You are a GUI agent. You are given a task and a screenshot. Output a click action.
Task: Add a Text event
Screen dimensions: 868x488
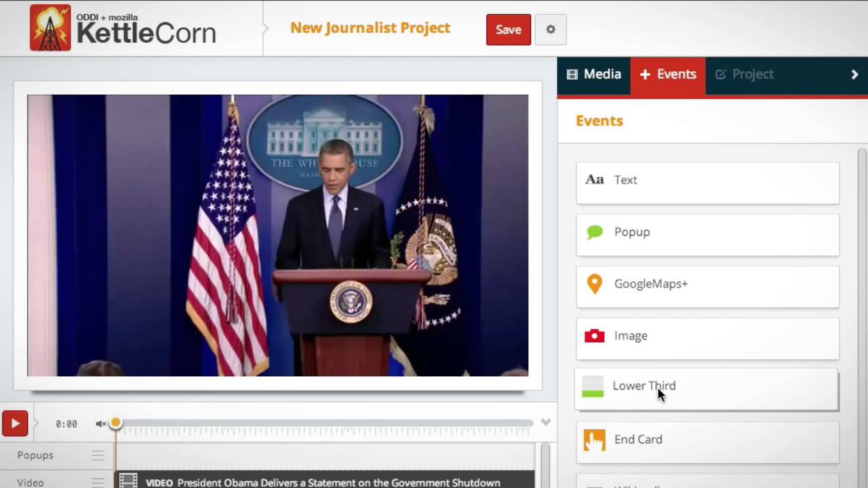(x=707, y=181)
